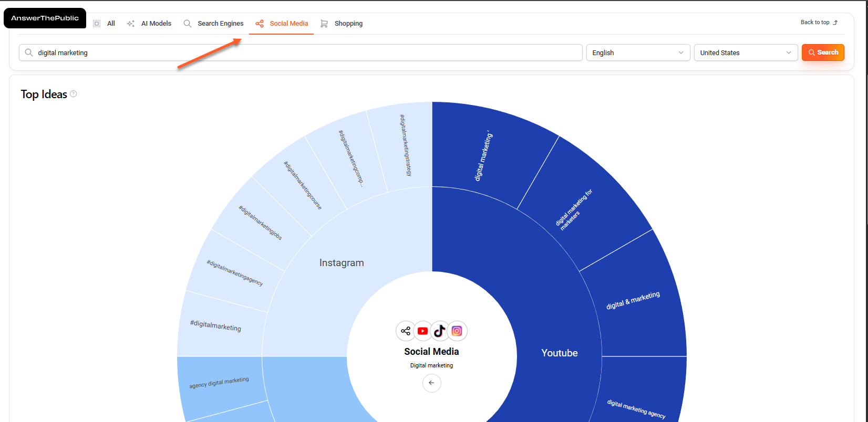Image resolution: width=868 pixels, height=422 pixels.
Task: Click the digital & marketing segment
Action: (x=633, y=300)
